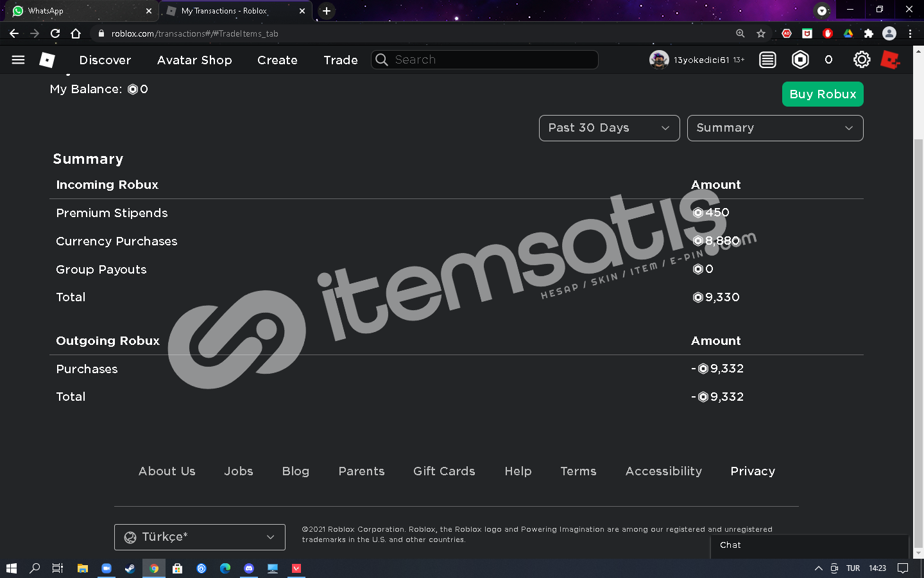Open Steam from the taskbar
The height and width of the screenshot is (578, 924).
(x=130, y=568)
